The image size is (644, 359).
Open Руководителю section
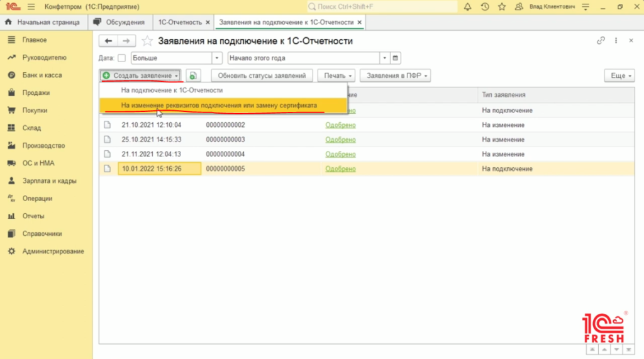pyautogui.click(x=46, y=57)
